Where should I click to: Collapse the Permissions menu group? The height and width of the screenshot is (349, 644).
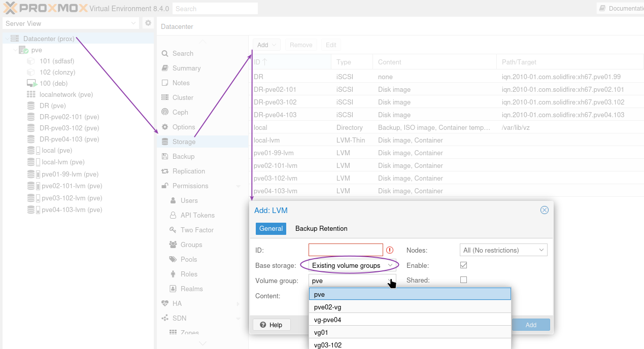239,186
